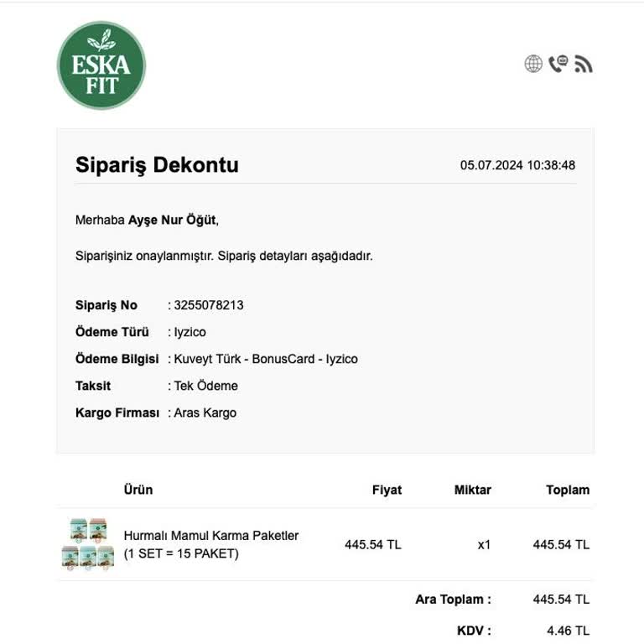
Task: Click the Fiyat column header
Action: [387, 490]
